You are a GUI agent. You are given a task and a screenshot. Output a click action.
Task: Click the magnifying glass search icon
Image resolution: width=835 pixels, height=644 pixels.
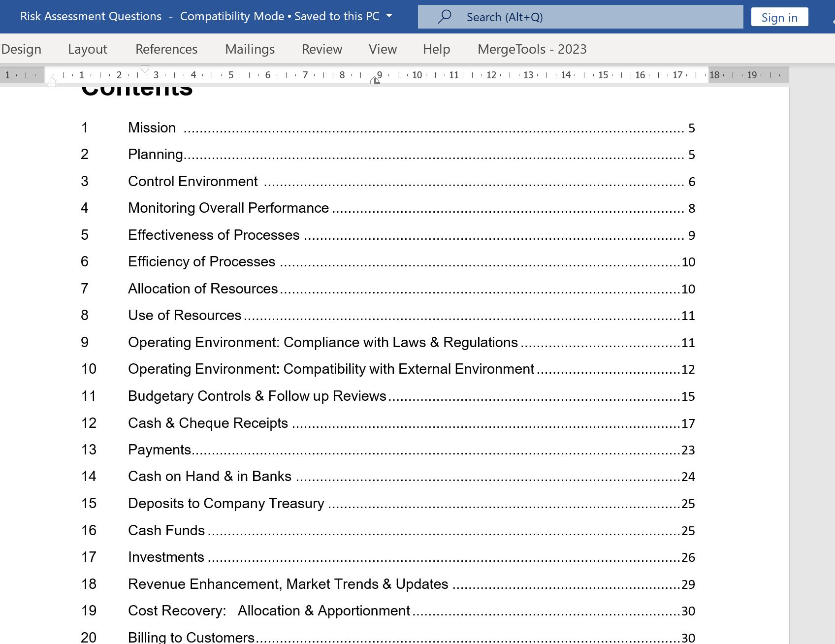(x=444, y=17)
